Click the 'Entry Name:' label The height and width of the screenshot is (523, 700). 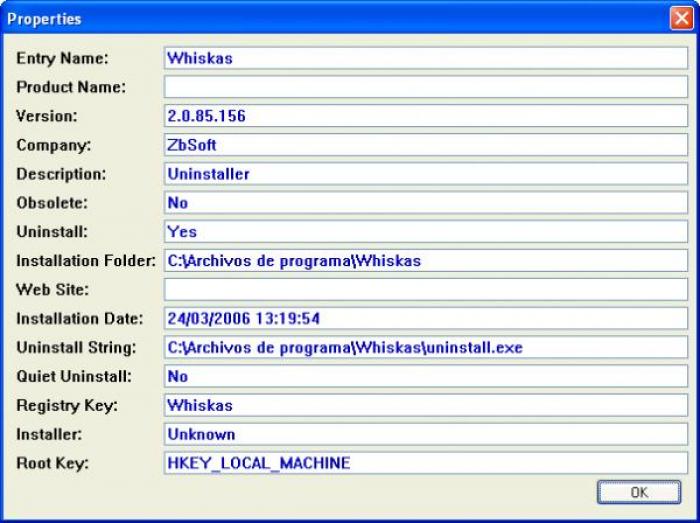click(x=62, y=58)
